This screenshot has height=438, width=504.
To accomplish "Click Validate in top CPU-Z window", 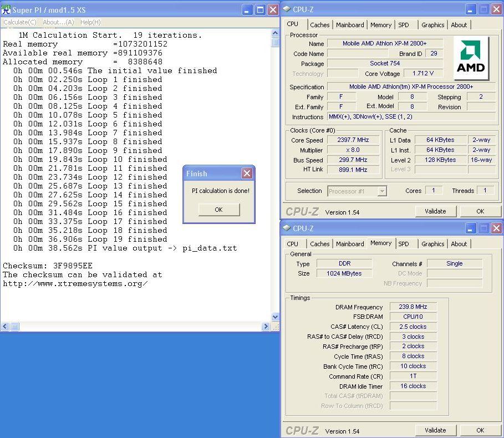I will tap(435, 211).
